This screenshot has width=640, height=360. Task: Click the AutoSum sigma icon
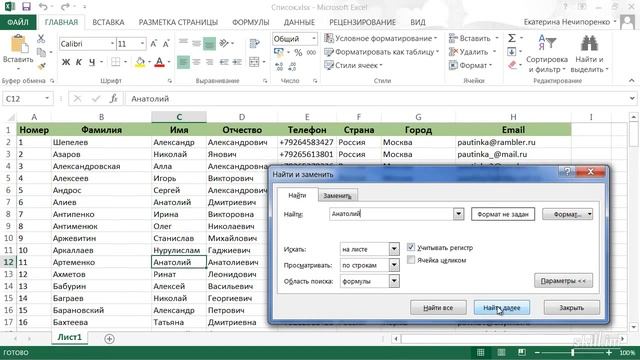(511, 38)
